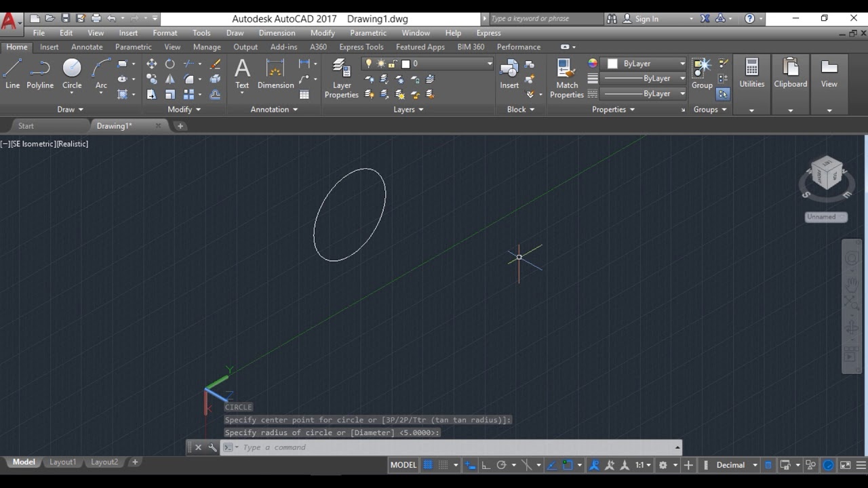Click the Start tab
868x488 pixels.
pyautogui.click(x=26, y=126)
